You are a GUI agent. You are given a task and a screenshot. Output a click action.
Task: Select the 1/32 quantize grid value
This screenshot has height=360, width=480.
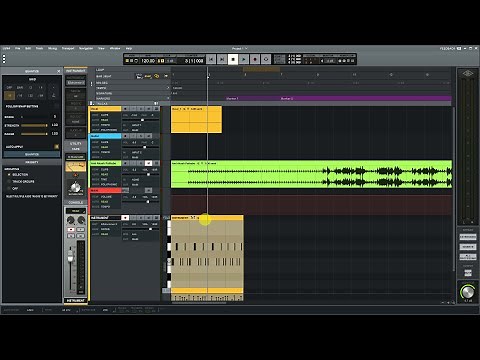tap(30, 96)
